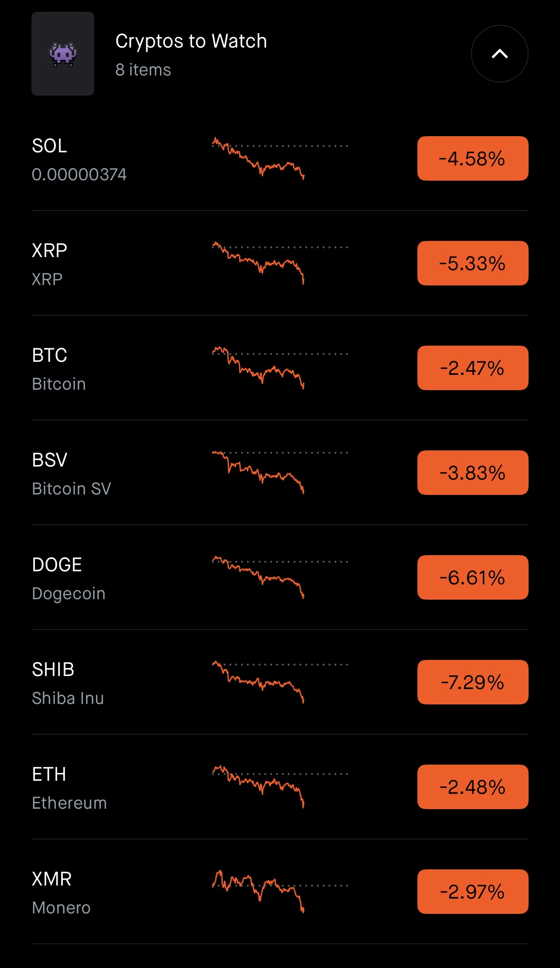Open the SOL row

coord(280,158)
